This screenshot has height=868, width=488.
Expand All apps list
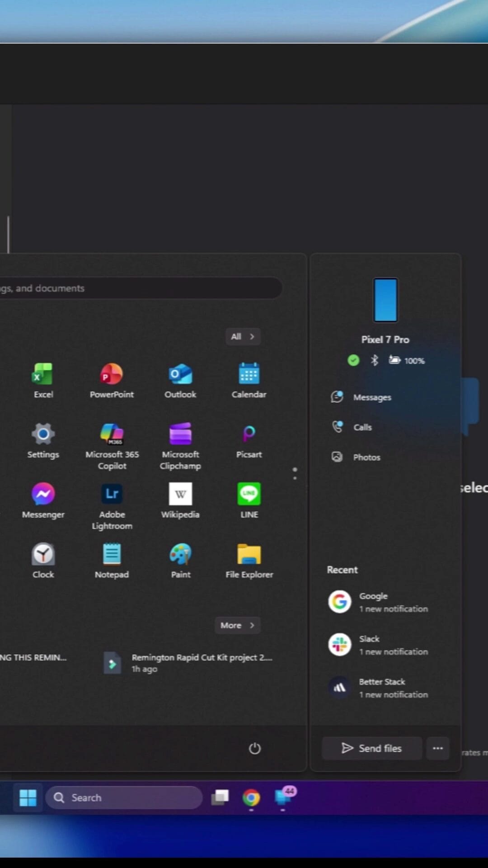(243, 336)
